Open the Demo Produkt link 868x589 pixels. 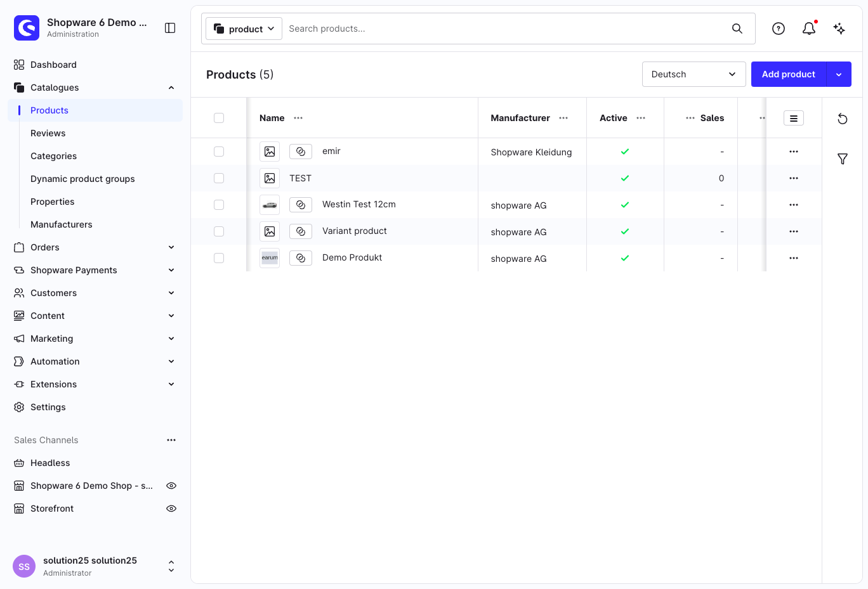click(352, 257)
